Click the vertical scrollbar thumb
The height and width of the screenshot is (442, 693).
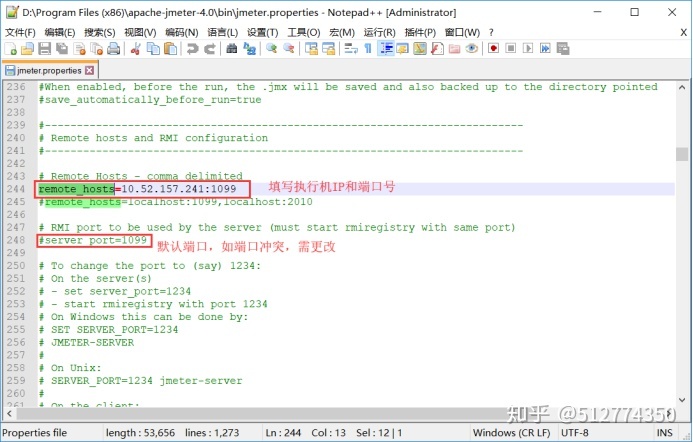tap(682, 154)
